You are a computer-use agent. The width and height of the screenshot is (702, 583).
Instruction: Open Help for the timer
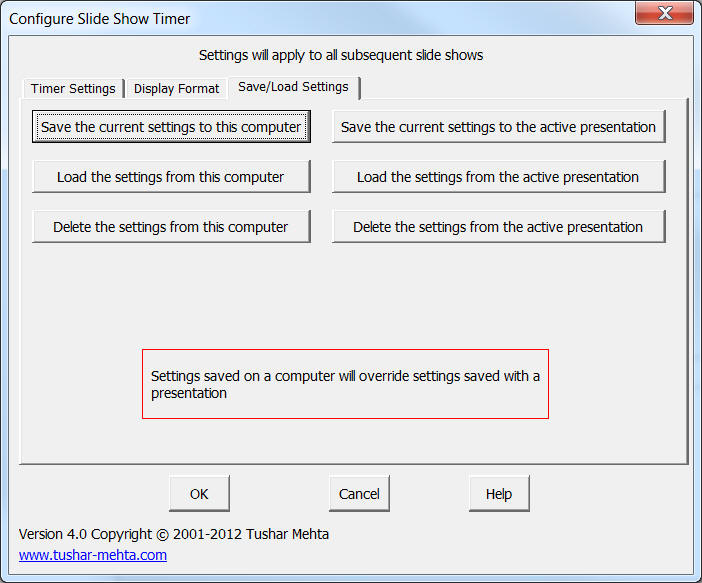point(499,494)
